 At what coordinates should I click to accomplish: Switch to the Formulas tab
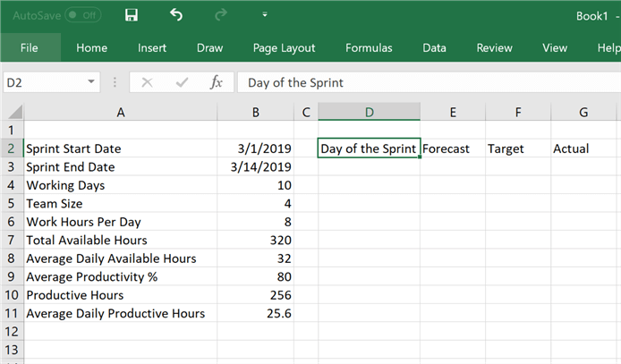click(369, 47)
